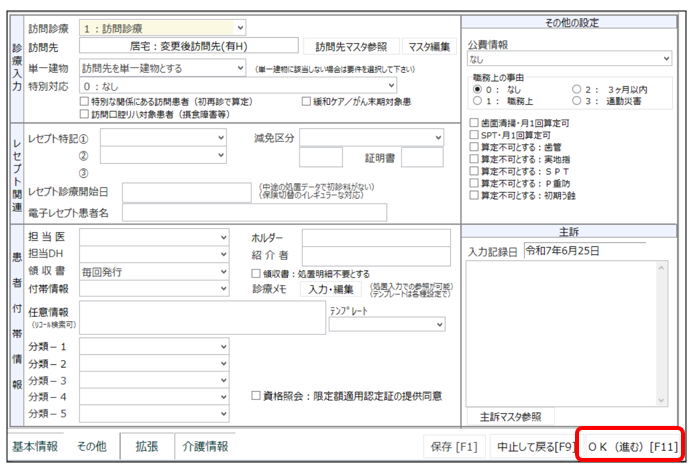This screenshot has width=693, height=468.
Task: Click 中止して戻る[F9] button
Action: pyautogui.click(x=534, y=447)
